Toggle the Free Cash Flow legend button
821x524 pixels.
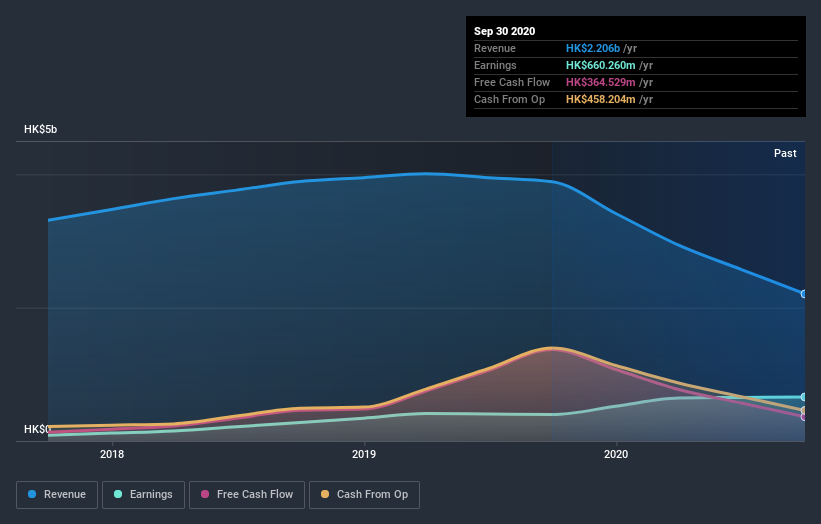coord(247,495)
